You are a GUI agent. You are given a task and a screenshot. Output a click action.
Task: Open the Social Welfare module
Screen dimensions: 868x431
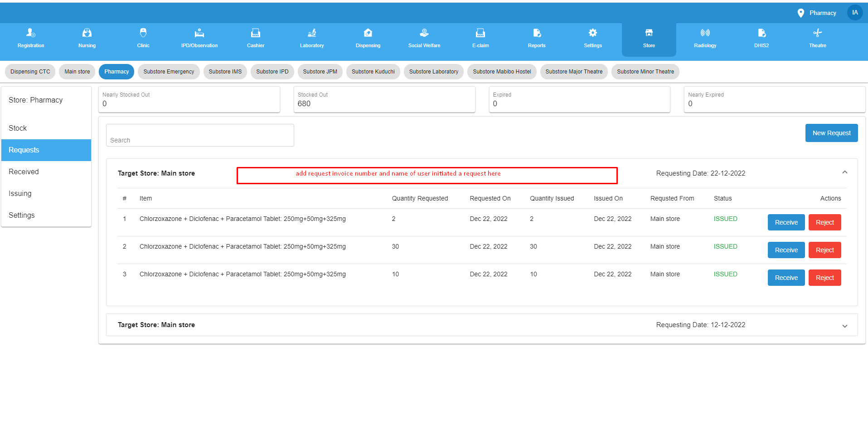point(424,39)
